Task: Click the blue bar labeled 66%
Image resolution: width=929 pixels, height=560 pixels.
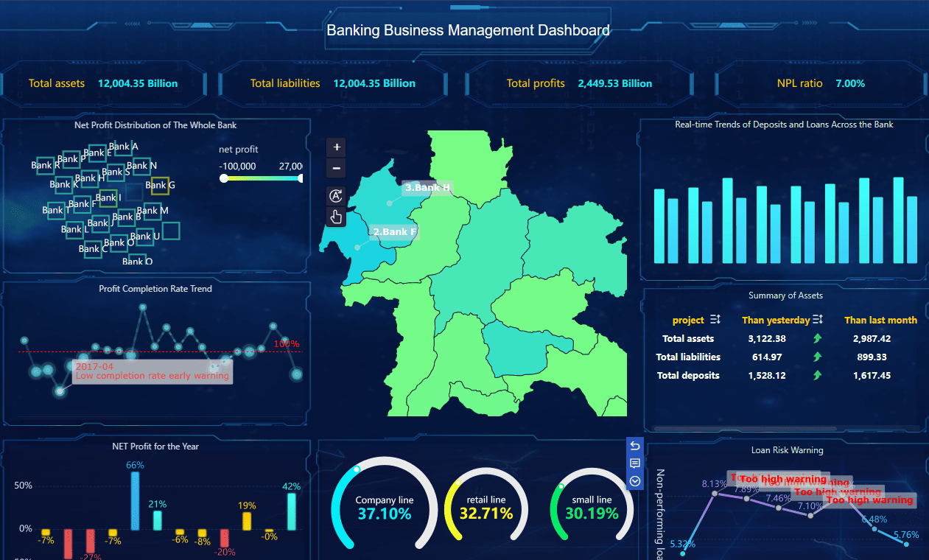Action: pyautogui.click(x=135, y=501)
